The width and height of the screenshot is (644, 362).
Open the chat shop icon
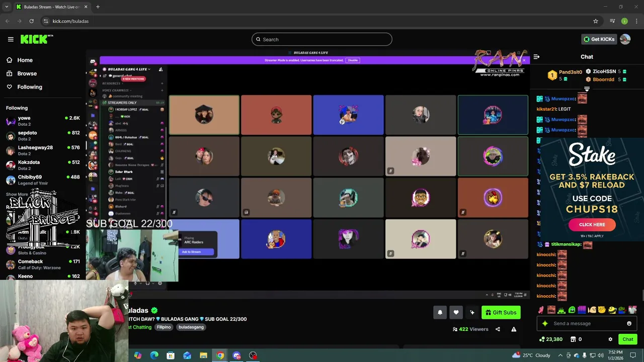573,339
